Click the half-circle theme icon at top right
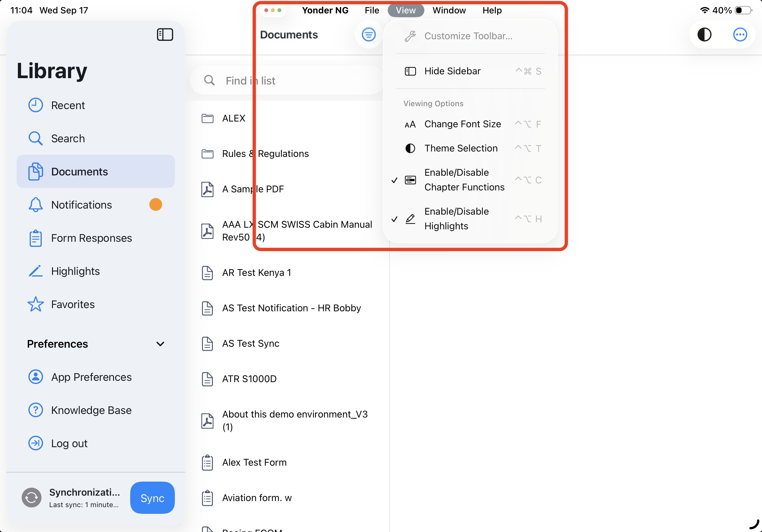Image resolution: width=762 pixels, height=532 pixels. (704, 34)
